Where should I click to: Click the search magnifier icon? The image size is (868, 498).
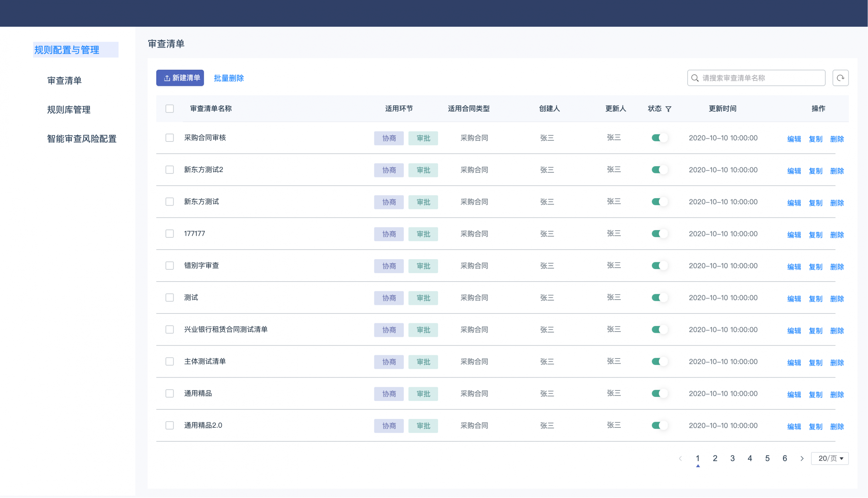695,78
